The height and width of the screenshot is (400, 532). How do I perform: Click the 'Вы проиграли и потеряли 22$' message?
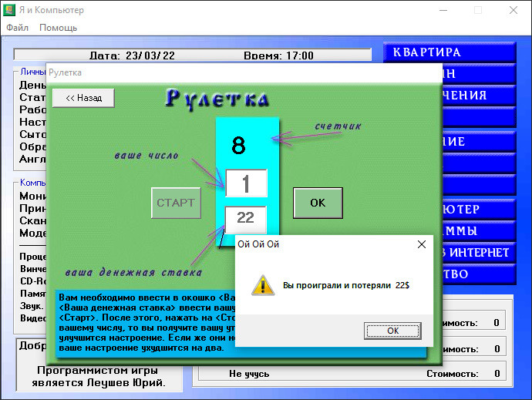tap(346, 285)
